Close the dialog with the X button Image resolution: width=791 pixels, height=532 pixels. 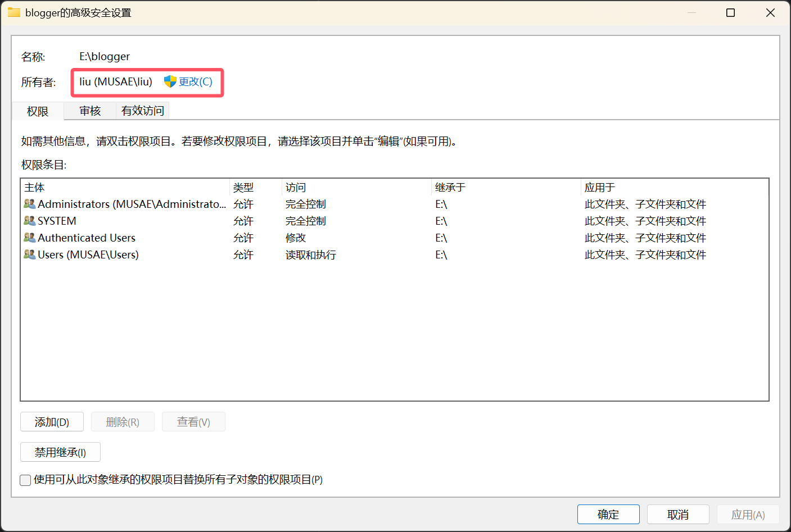point(770,12)
